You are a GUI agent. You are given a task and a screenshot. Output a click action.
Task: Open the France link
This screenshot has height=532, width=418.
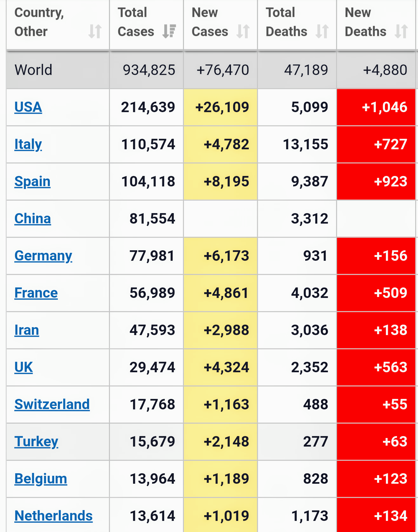[x=36, y=293]
